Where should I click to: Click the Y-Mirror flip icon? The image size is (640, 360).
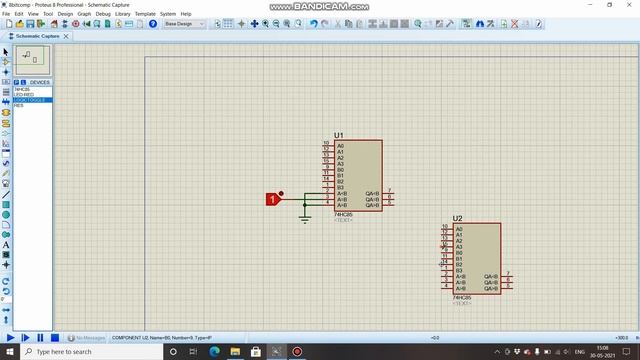[6, 320]
